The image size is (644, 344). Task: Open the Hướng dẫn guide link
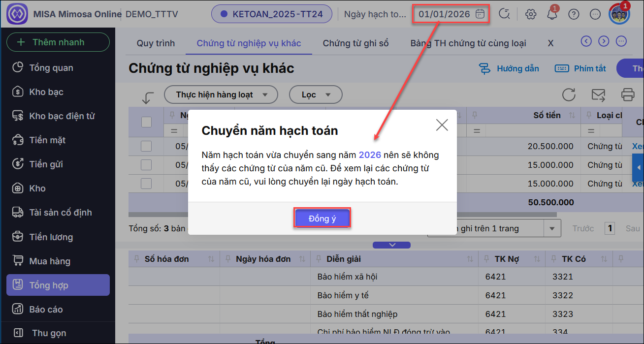click(x=509, y=68)
